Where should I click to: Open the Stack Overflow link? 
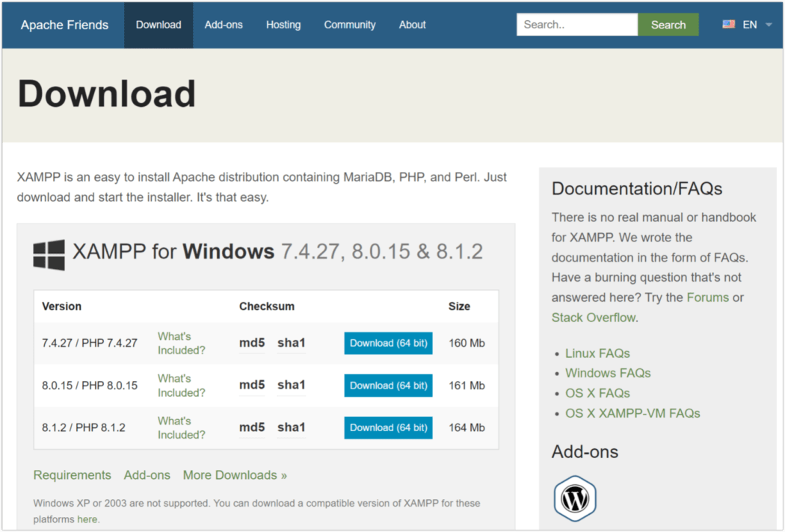pos(594,318)
